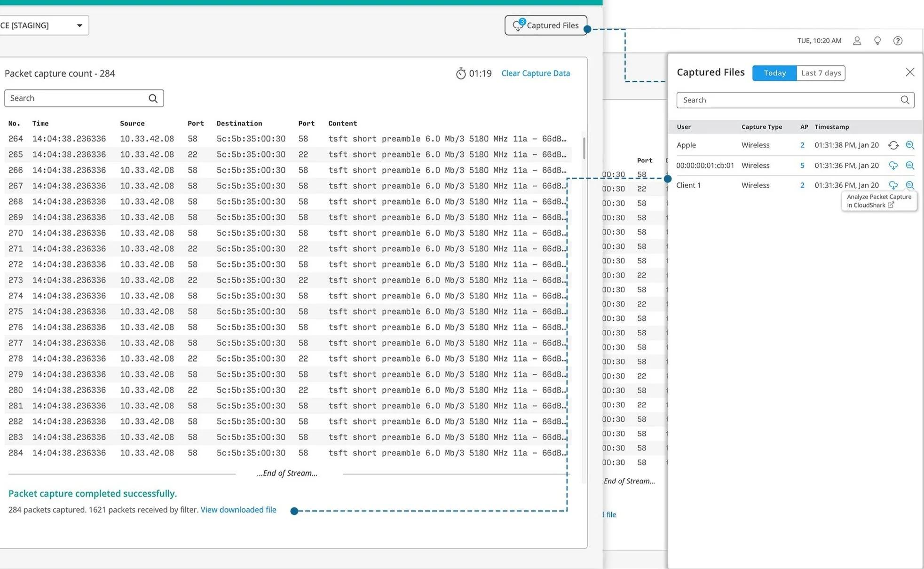924x569 pixels.
Task: Click search icon in packet capture search
Action: coord(153,98)
